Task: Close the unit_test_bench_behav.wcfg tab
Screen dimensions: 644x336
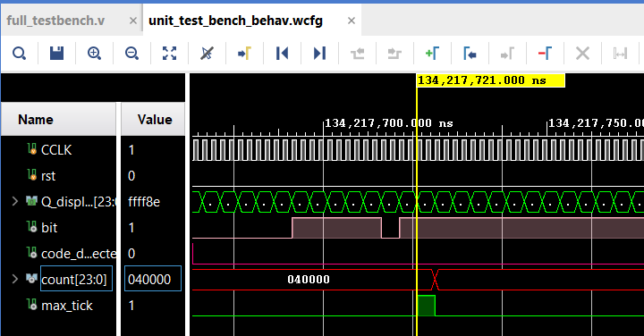Action: [x=352, y=21]
